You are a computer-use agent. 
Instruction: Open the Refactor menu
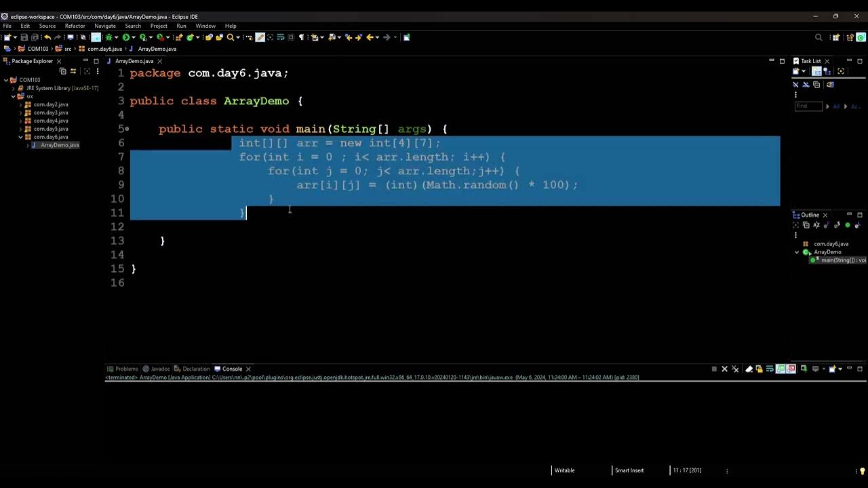point(75,26)
